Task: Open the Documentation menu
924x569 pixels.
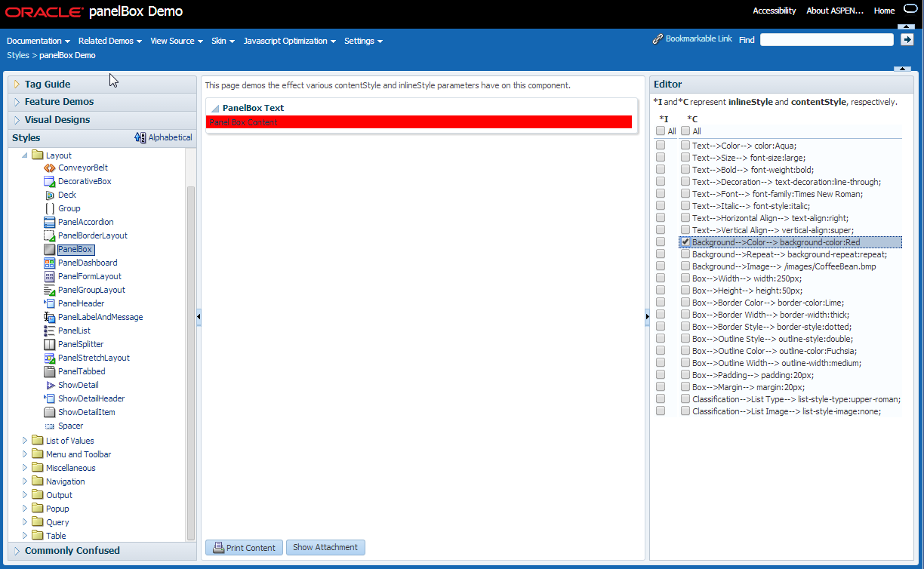Action: (38, 41)
